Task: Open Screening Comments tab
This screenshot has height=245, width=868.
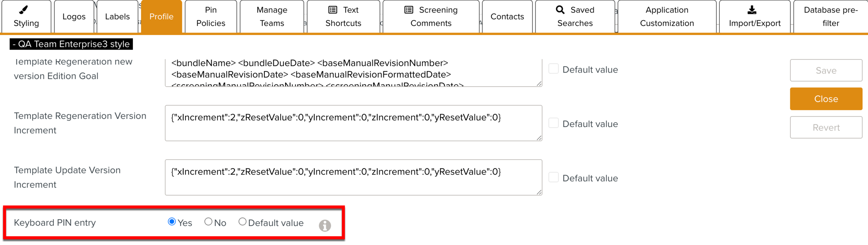Action: (431, 16)
